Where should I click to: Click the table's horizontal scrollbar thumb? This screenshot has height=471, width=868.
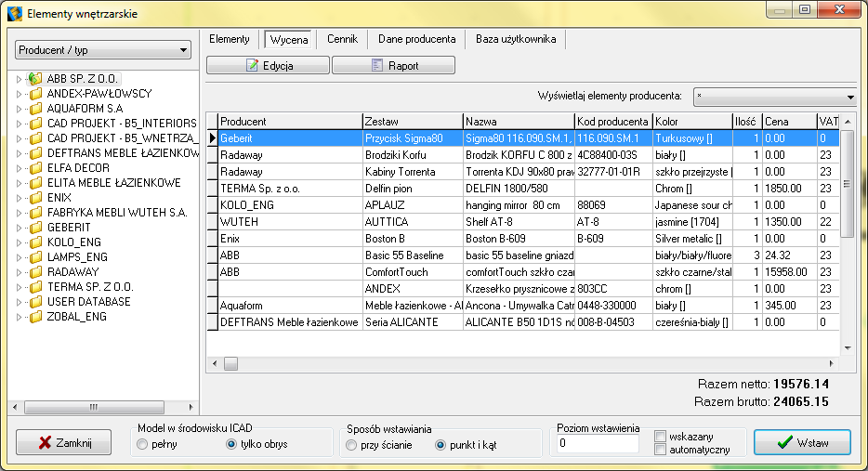230,363
